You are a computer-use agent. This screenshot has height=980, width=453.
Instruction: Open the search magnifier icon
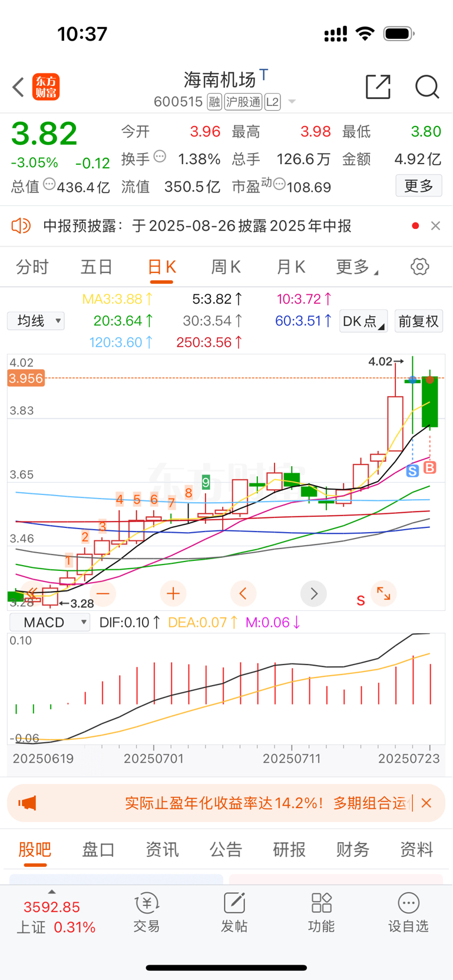427,87
